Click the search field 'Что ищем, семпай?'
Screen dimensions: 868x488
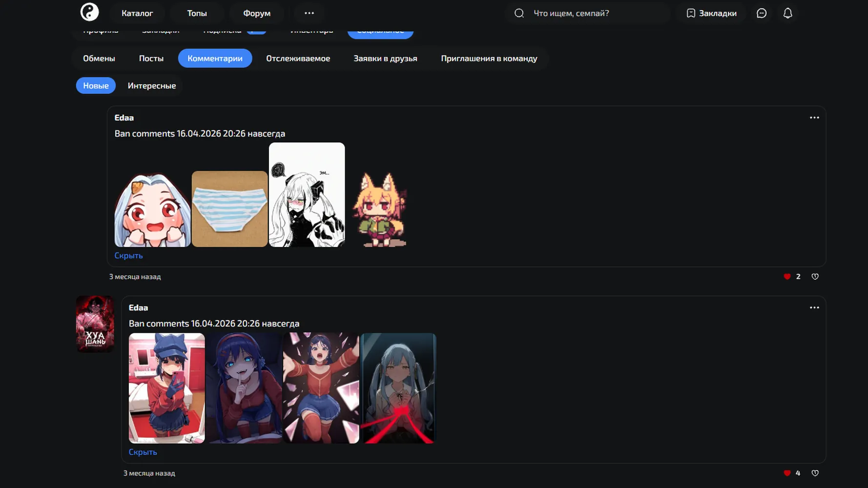pyautogui.click(x=588, y=13)
